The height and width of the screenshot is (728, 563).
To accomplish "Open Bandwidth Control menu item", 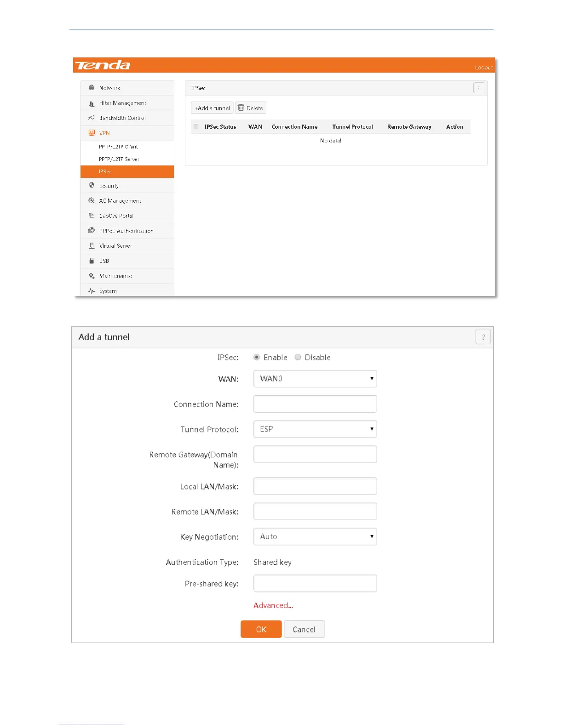I will 127,118.
